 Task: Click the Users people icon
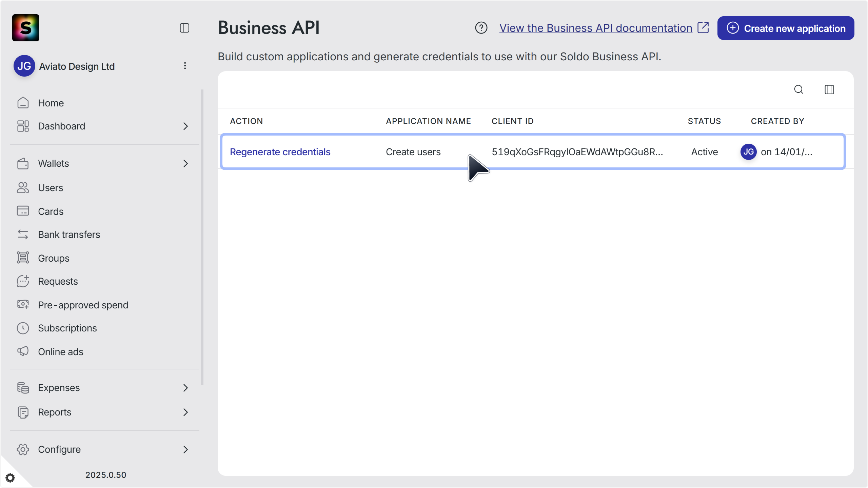tap(23, 188)
